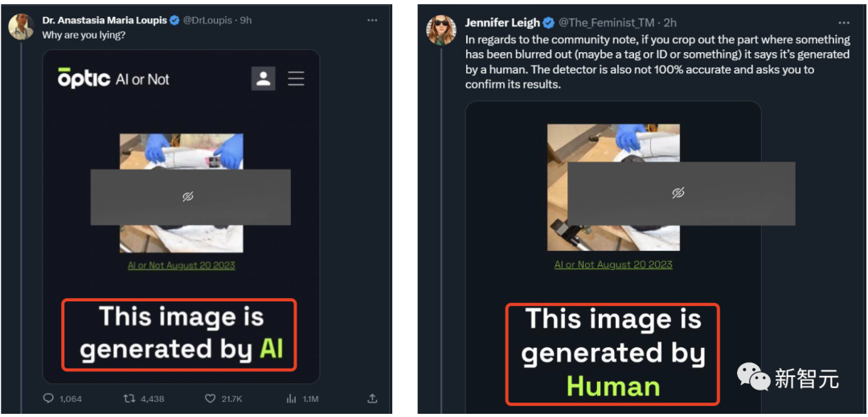Click the retweet icon showing 4,438
Image resolution: width=868 pixels, height=417 pixels.
[129, 399]
